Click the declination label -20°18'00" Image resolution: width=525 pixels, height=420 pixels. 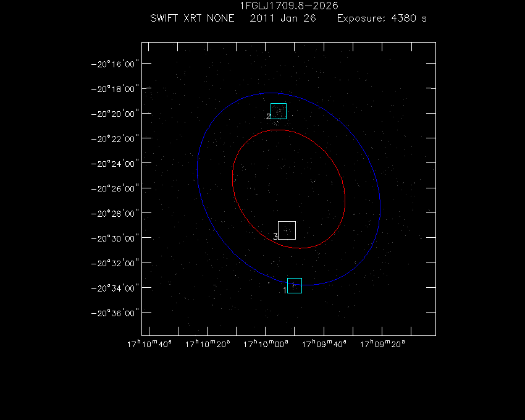pyautogui.click(x=115, y=89)
